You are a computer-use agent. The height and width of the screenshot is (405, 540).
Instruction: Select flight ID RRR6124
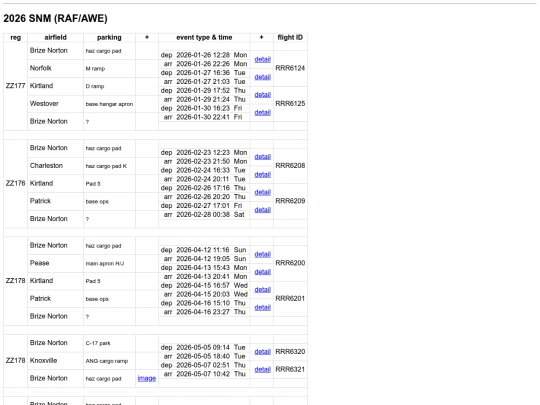(290, 68)
